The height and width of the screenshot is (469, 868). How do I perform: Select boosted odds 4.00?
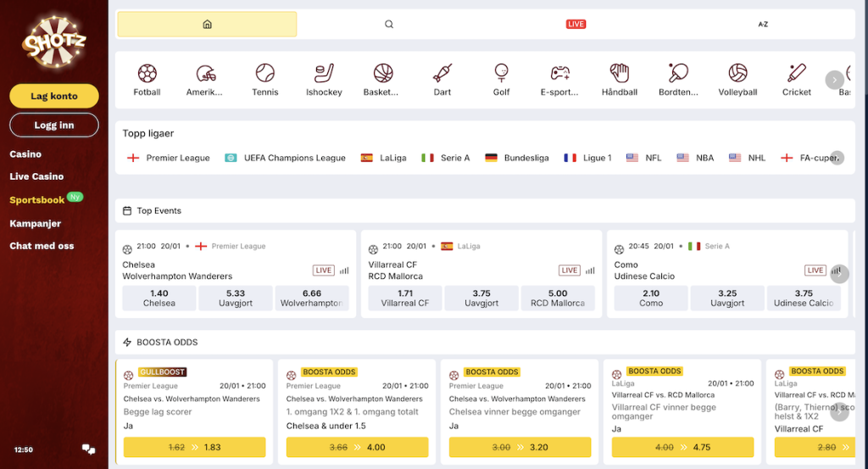point(357,447)
